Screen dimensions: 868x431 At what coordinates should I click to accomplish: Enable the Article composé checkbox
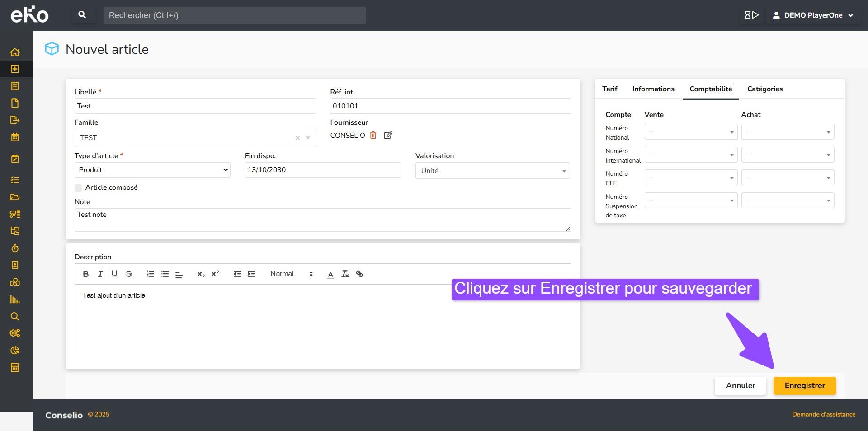click(78, 187)
